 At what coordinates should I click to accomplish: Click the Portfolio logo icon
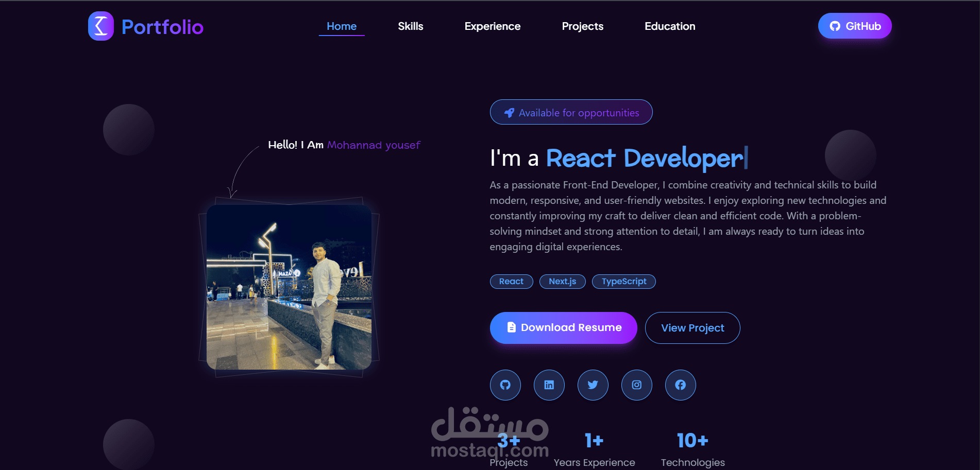click(x=101, y=26)
